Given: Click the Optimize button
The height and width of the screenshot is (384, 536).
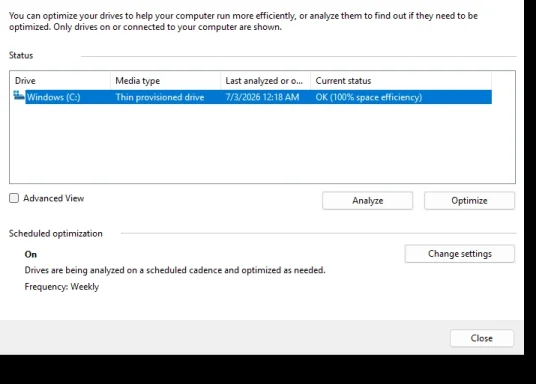Looking at the screenshot, I should tap(469, 201).
